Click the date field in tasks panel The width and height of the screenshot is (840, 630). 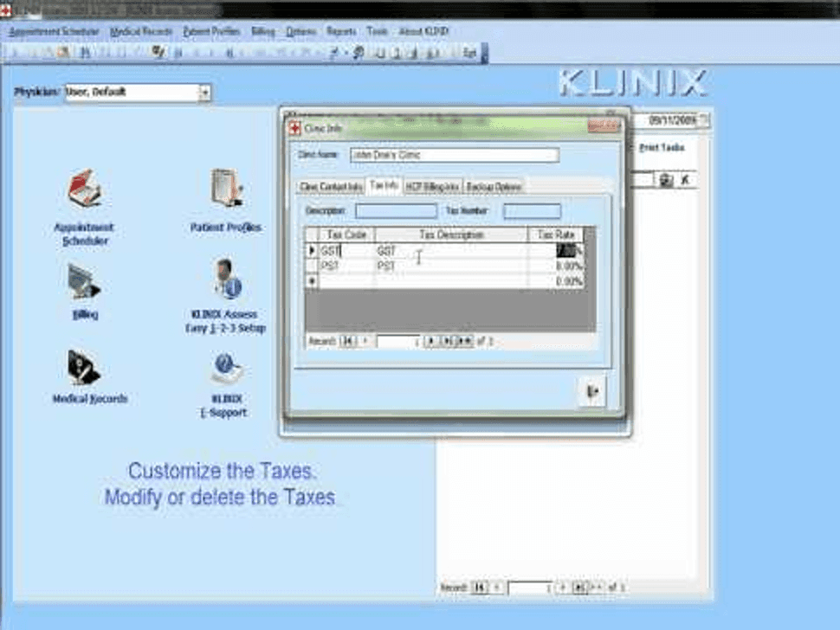pyautogui.click(x=665, y=120)
